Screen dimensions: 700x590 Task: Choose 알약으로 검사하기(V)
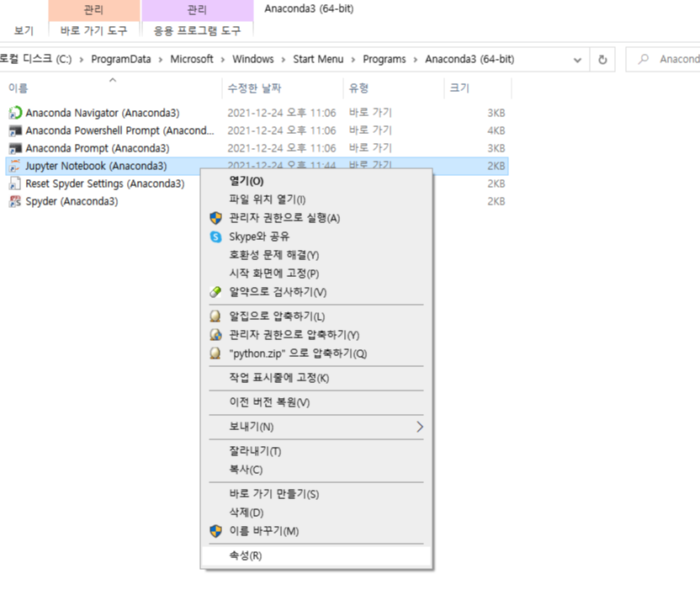click(x=316, y=292)
